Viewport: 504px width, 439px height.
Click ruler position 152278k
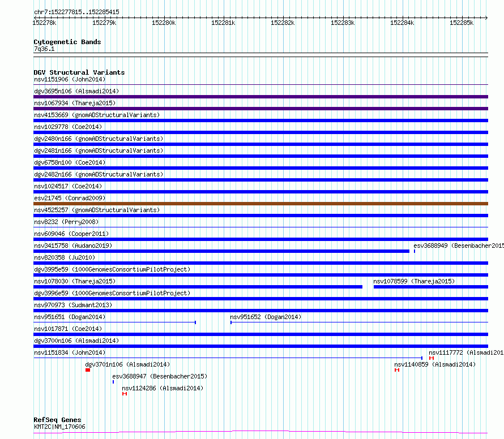pyautogui.click(x=44, y=23)
